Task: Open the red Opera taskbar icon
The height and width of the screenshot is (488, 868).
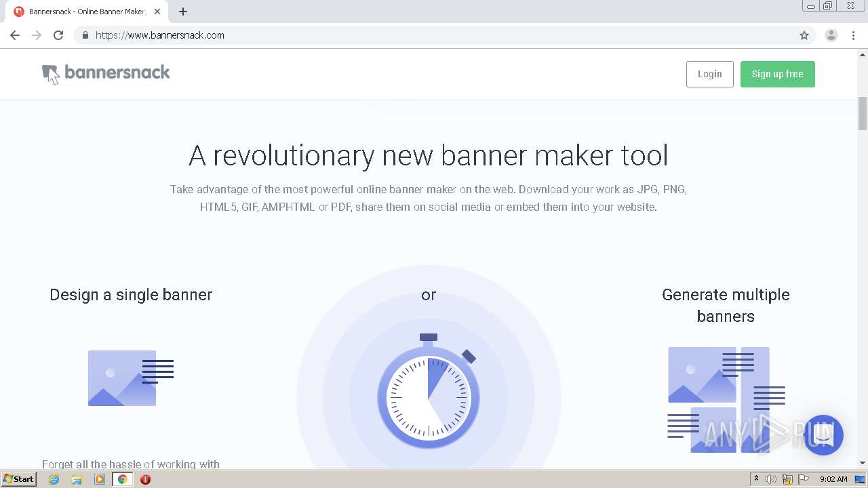Action: [145, 479]
